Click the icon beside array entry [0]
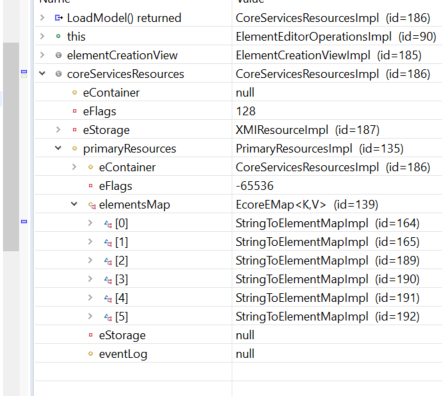 point(108,224)
